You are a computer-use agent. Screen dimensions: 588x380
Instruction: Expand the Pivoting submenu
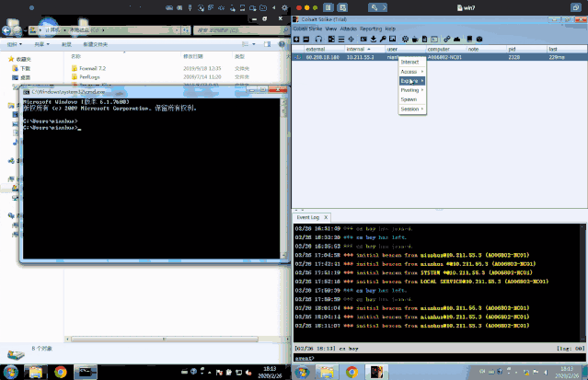click(411, 90)
